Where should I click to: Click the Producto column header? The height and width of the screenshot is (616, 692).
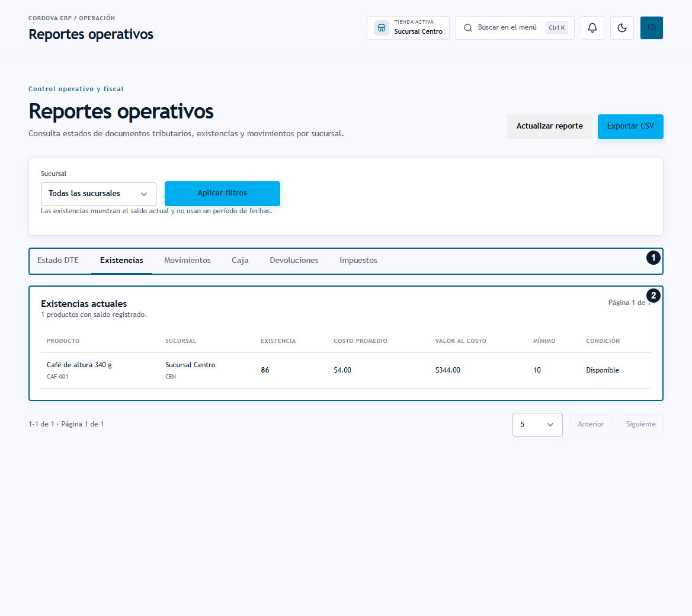[x=63, y=341]
